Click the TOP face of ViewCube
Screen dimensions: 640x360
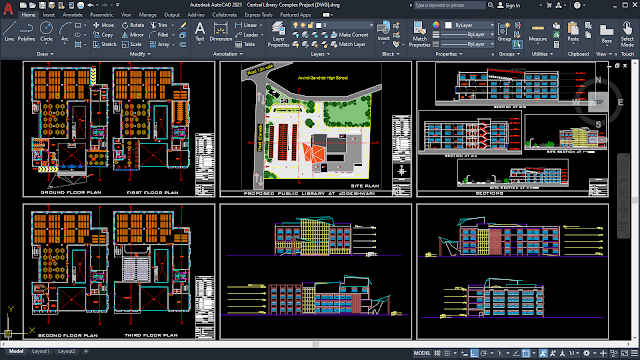pyautogui.click(x=598, y=102)
